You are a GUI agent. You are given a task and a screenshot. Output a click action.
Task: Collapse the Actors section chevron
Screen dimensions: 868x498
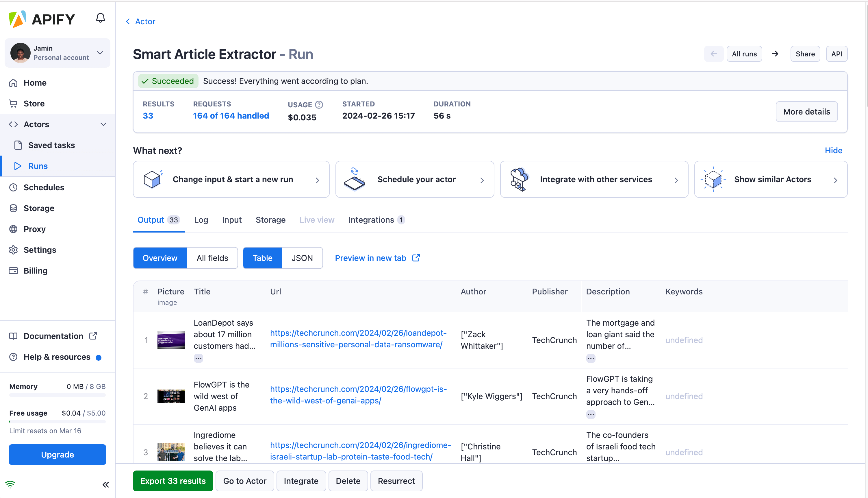103,124
